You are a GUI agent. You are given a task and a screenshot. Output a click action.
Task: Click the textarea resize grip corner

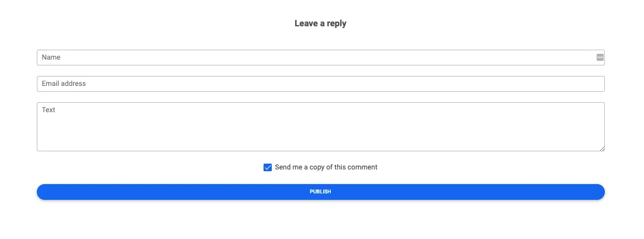602,148
